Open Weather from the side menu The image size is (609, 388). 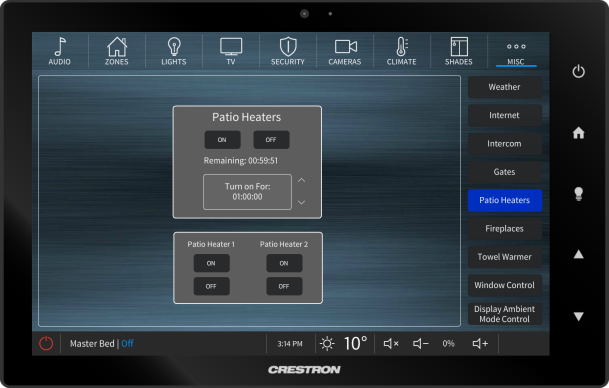tap(505, 87)
